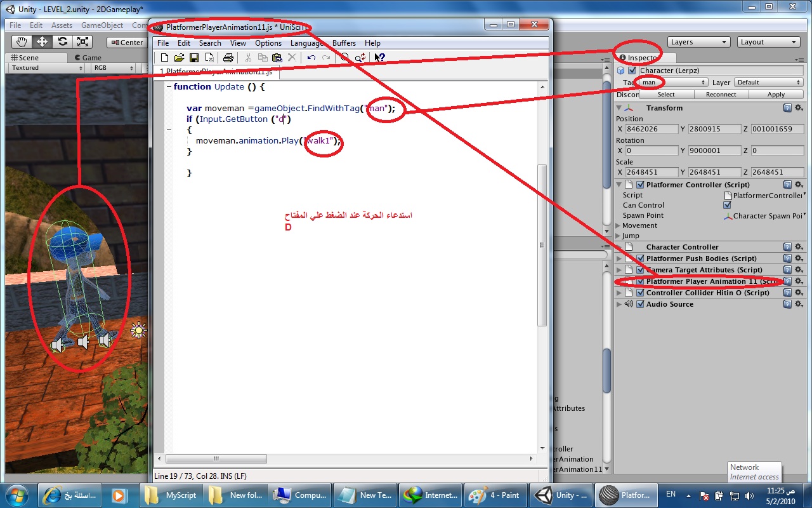Screen dimensions: 812x508
Task: Disable the Audio Source checkbox
Action: point(640,304)
